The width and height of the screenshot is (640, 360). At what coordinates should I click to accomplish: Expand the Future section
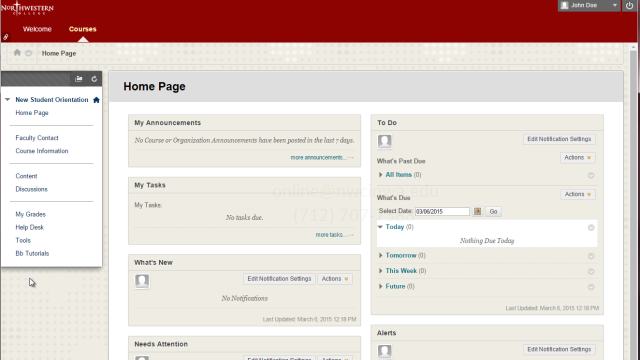pos(380,287)
